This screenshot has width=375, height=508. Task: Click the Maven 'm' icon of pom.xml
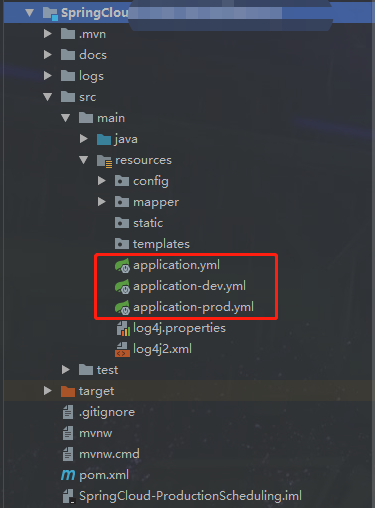pyautogui.click(x=68, y=475)
